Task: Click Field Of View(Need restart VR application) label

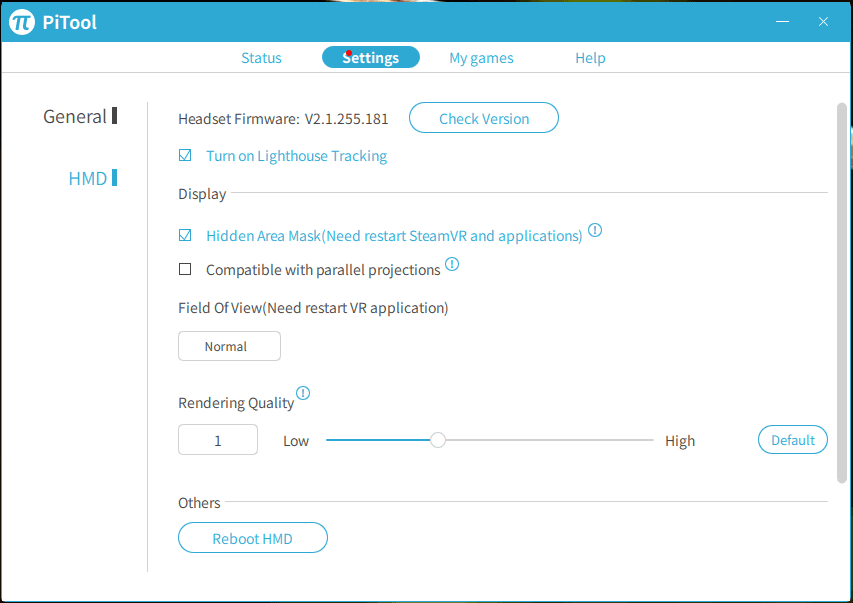Action: click(x=313, y=308)
